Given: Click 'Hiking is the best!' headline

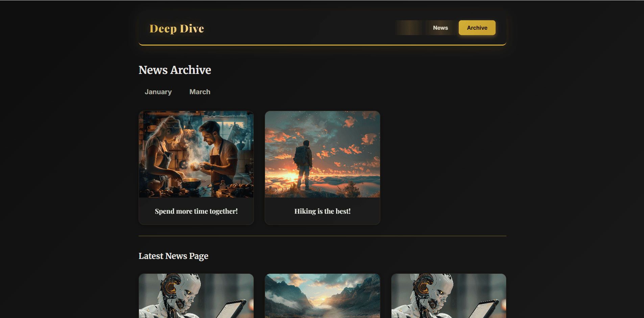Looking at the screenshot, I should click(322, 211).
